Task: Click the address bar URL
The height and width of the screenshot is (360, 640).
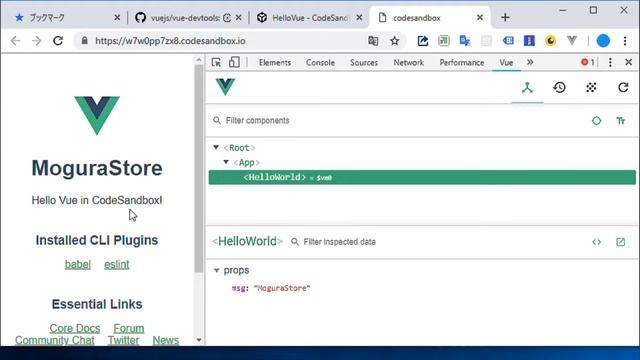Action: click(170, 41)
